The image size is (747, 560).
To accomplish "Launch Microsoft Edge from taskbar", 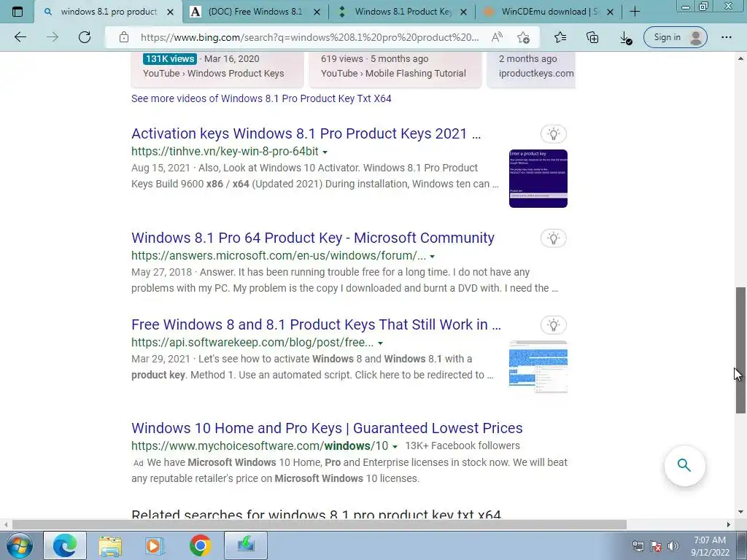I will coord(65,545).
